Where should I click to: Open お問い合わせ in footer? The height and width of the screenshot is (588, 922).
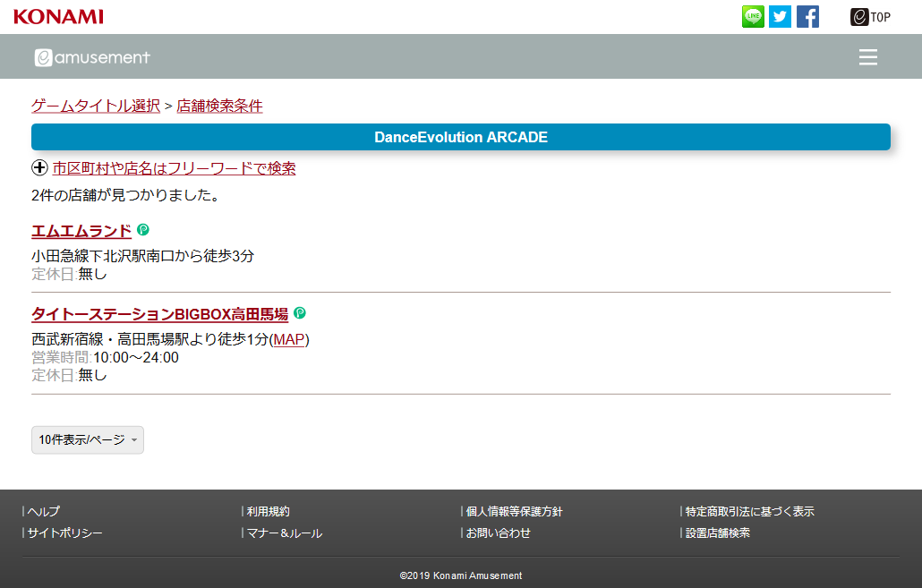(x=498, y=533)
